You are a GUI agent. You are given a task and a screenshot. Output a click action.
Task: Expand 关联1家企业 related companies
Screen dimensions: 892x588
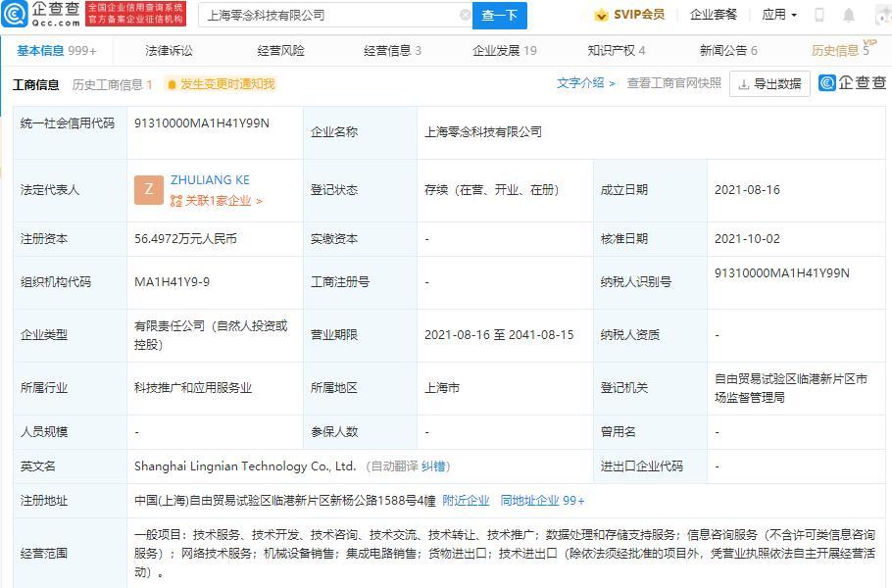[217, 201]
